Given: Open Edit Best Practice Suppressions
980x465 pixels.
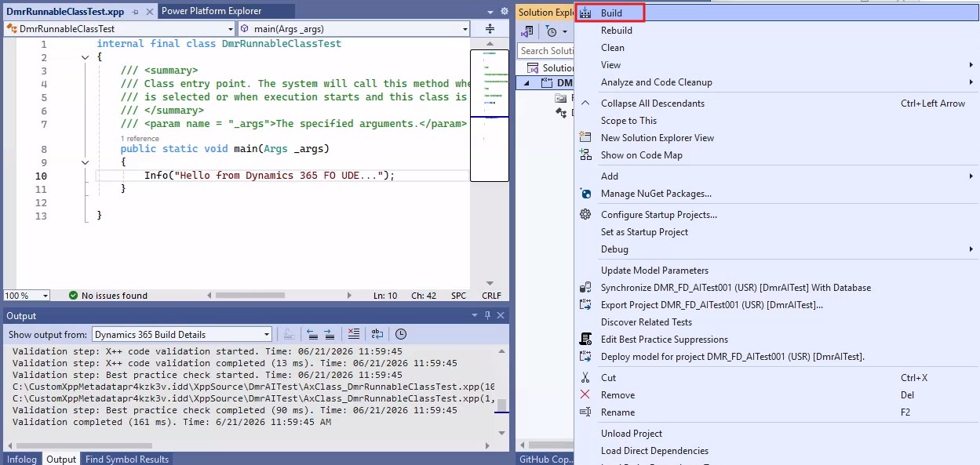Looking at the screenshot, I should [x=777, y=339].
